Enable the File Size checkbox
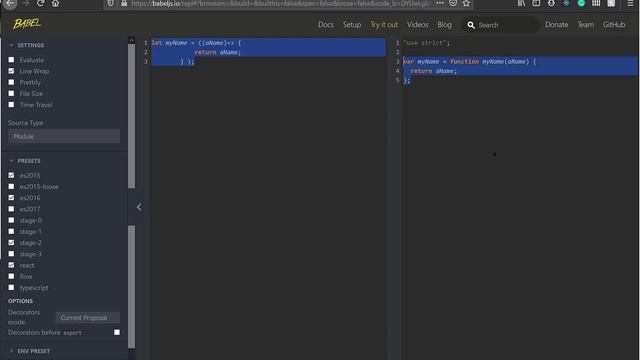The width and height of the screenshot is (640, 360). tap(11, 93)
